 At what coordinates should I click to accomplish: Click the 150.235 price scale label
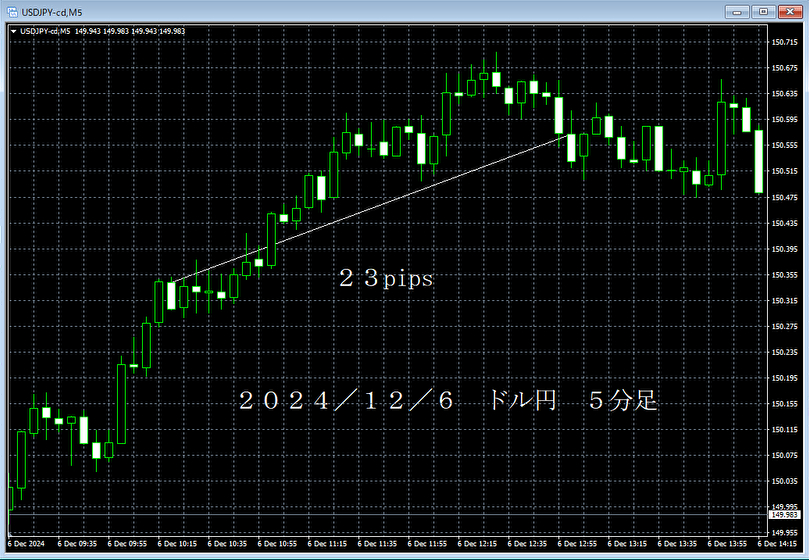point(784,352)
